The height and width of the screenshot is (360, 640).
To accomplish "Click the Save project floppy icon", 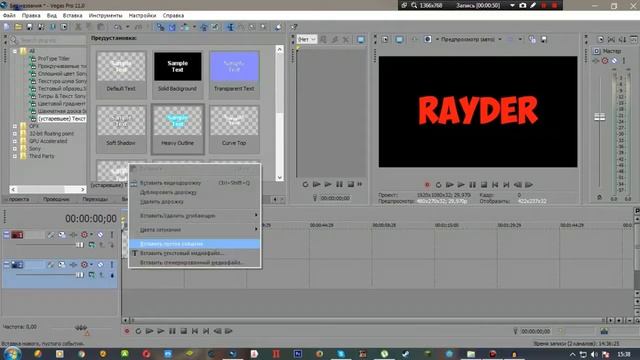I will pos(29,27).
